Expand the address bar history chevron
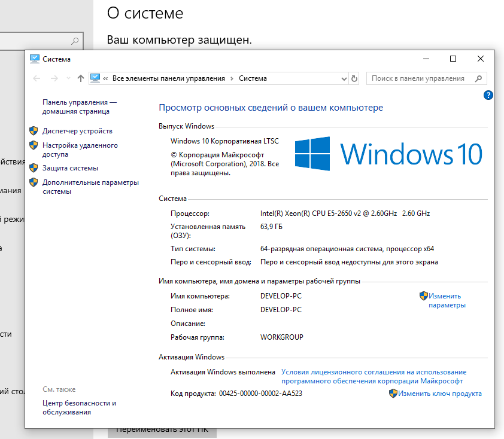 click(344, 79)
